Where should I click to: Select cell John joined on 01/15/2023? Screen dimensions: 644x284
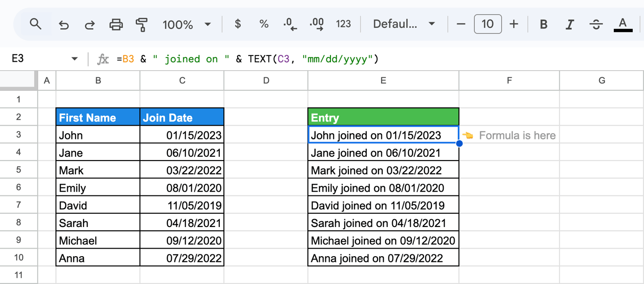pos(383,135)
